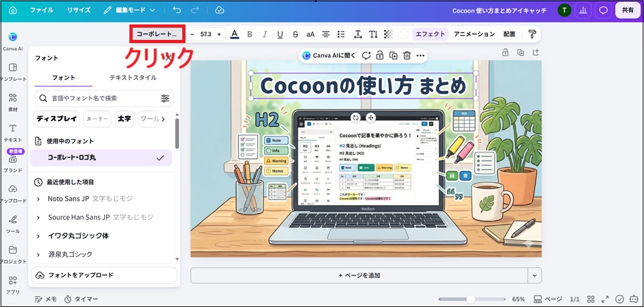644x307 pixels.
Task: Open the 配置 position panel
Action: click(x=509, y=35)
